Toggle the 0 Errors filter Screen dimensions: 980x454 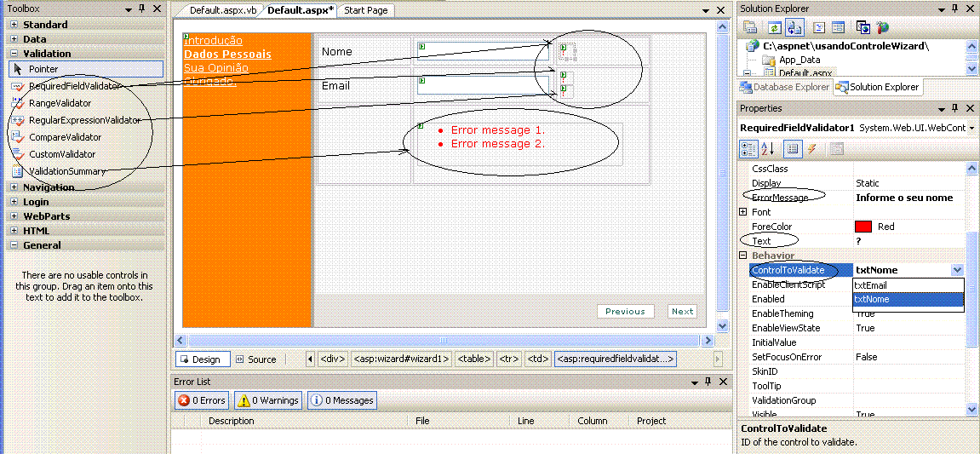202,400
